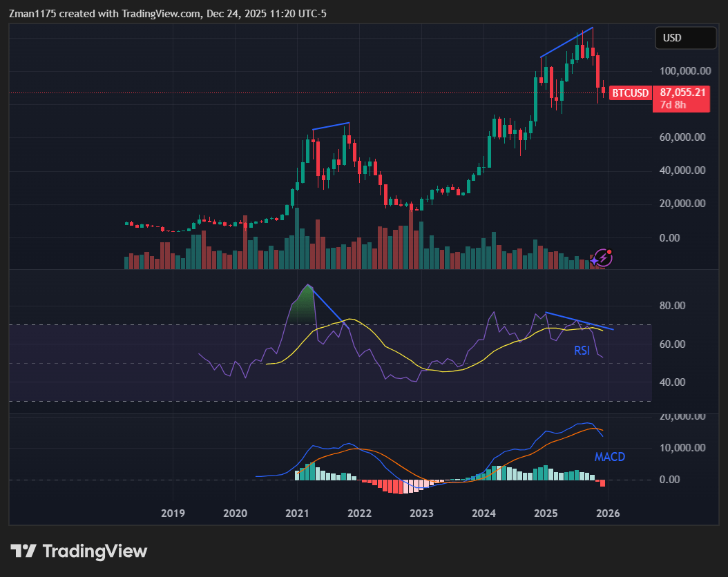Click the red notification dot on the lightning icon
Screen dimensions: 728x577
tap(609, 251)
